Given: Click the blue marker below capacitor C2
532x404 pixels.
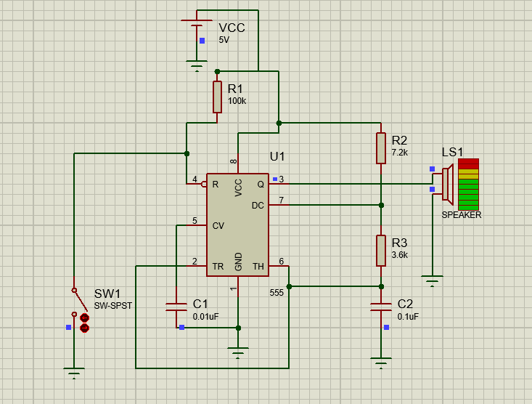Looking at the screenshot, I should (x=386, y=327).
